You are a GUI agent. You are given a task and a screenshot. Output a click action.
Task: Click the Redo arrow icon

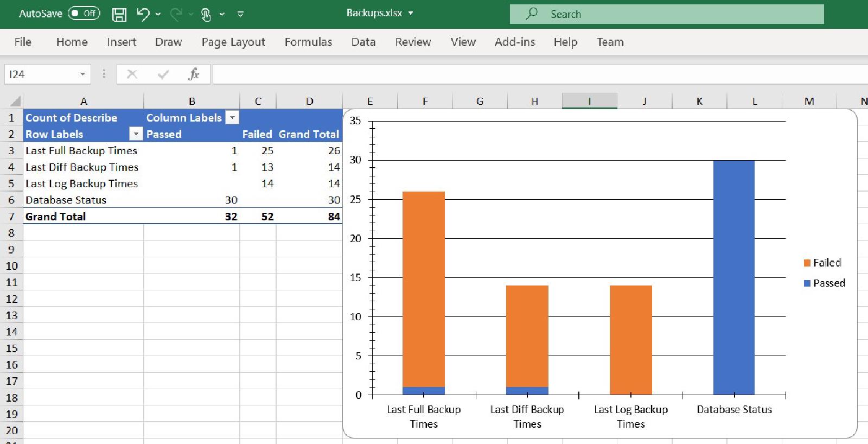(x=176, y=14)
